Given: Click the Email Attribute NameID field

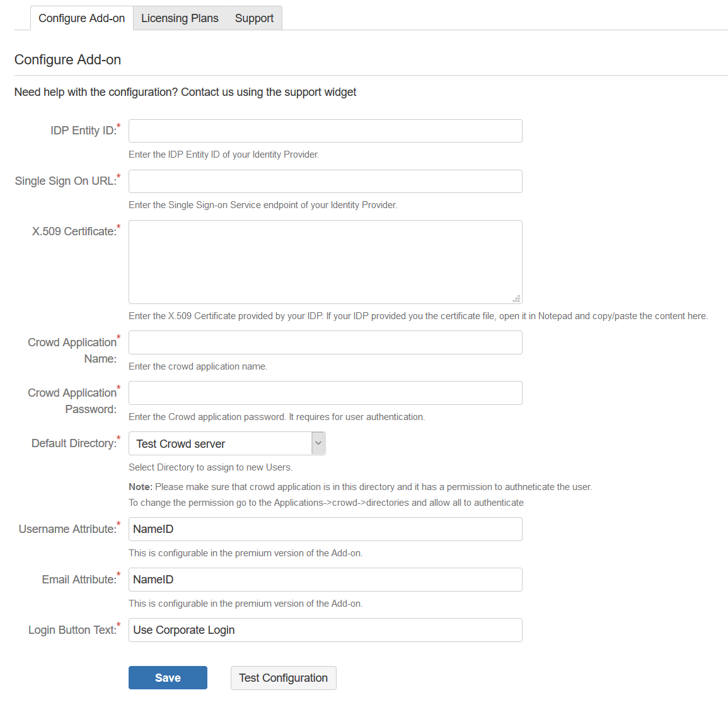Looking at the screenshot, I should 325,580.
